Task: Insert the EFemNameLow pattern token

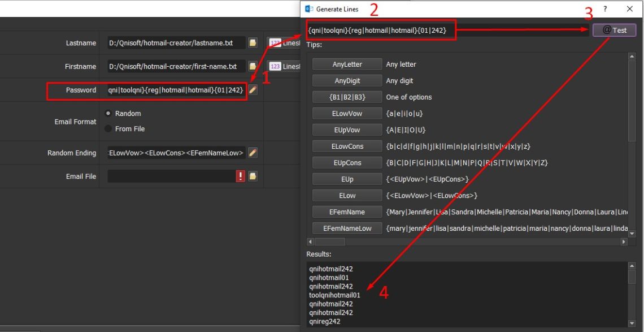Action: click(x=347, y=228)
